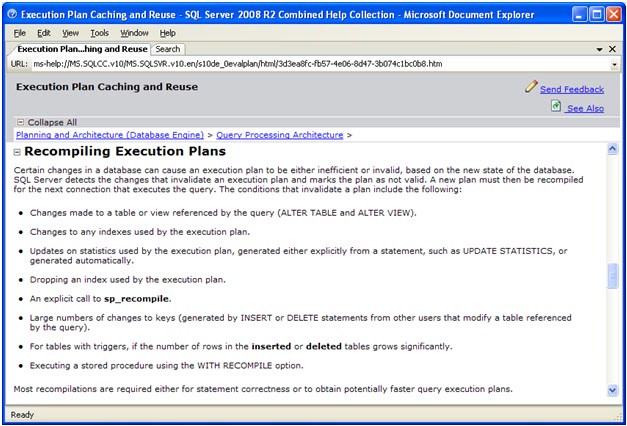Maximize the Document Explorer window

pos(597,15)
